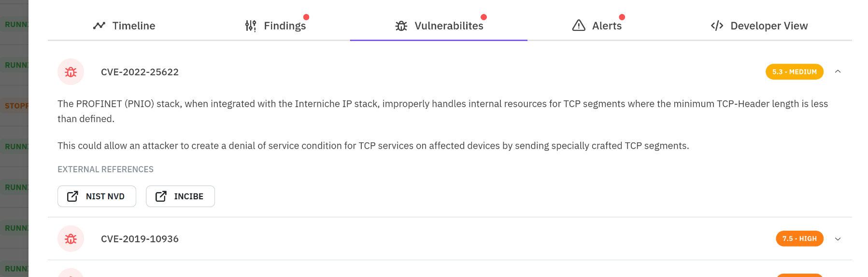
Task: Click the Timeline graph icon
Action: coord(99,26)
